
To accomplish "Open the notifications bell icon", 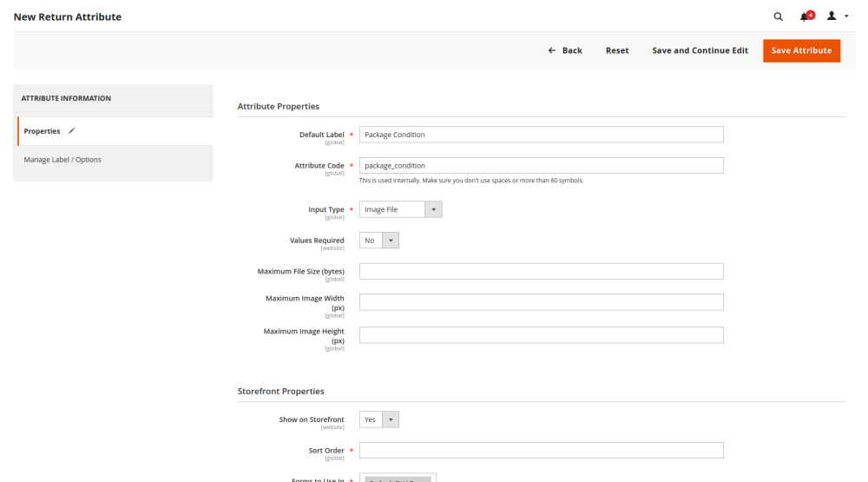I will (805, 17).
